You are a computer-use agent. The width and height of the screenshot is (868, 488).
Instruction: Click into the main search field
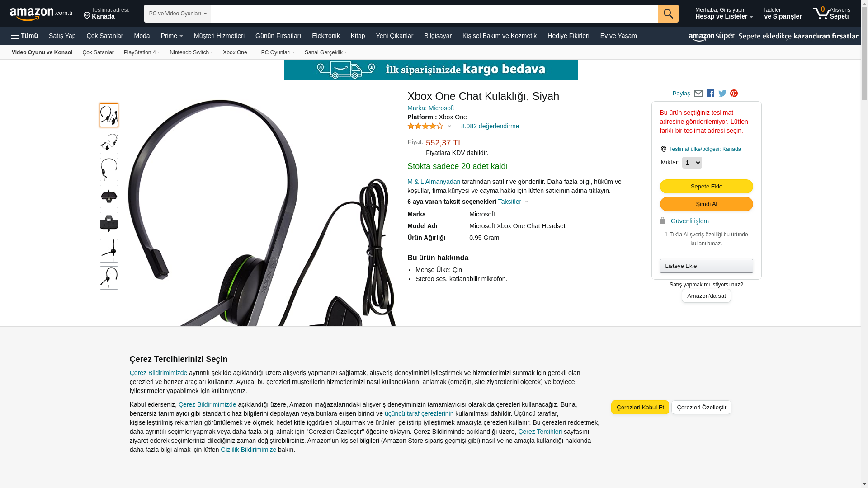[434, 14]
